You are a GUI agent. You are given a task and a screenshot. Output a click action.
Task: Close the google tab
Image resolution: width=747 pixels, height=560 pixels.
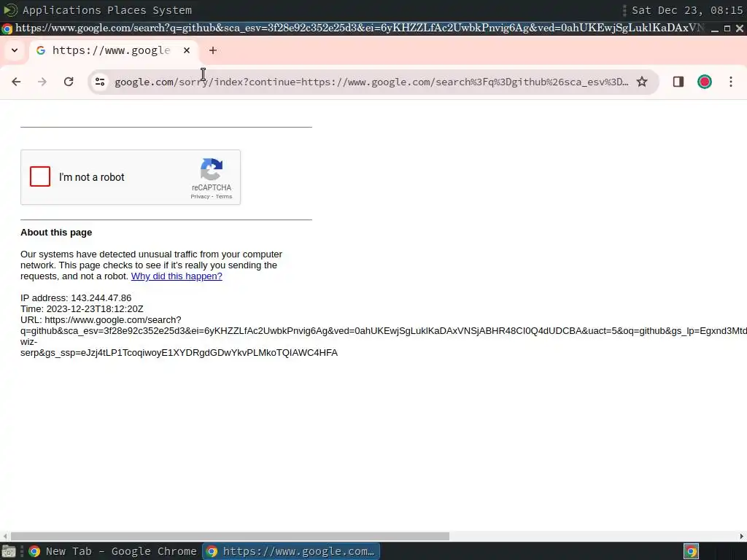pyautogui.click(x=187, y=50)
